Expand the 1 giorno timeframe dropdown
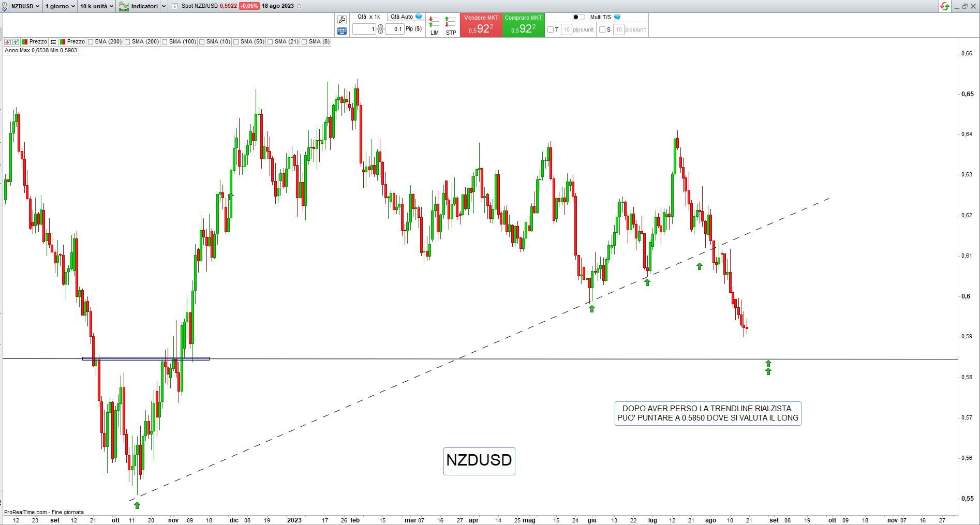980x525 pixels. coord(60,6)
